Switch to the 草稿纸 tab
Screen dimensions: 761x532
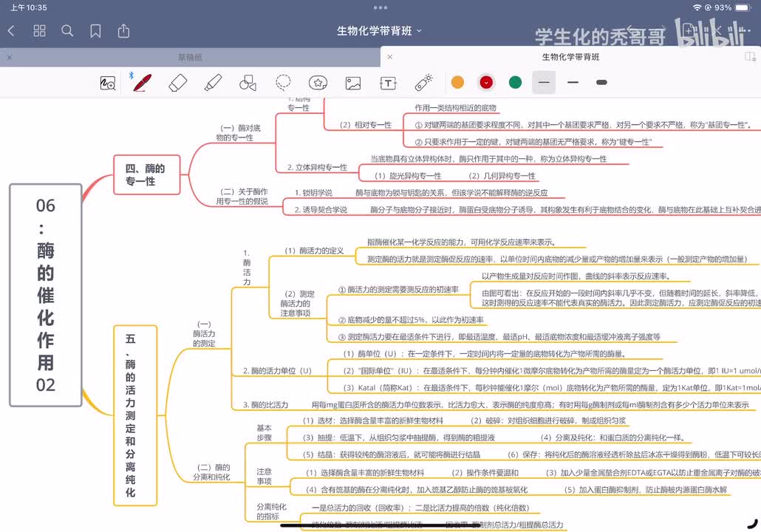coord(190,58)
